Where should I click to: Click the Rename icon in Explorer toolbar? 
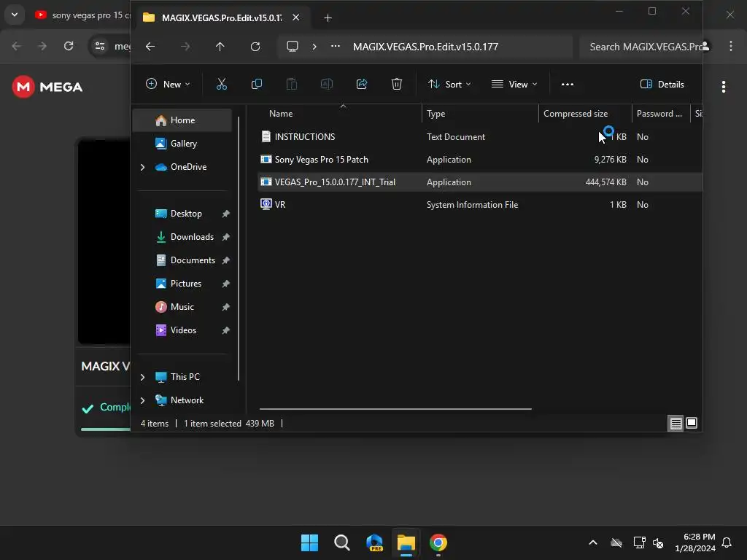326,85
